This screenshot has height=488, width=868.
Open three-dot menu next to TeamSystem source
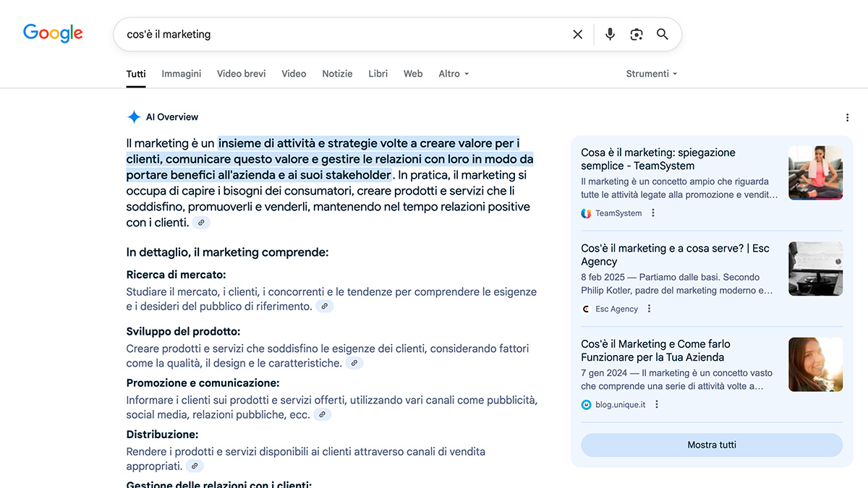(653, 213)
